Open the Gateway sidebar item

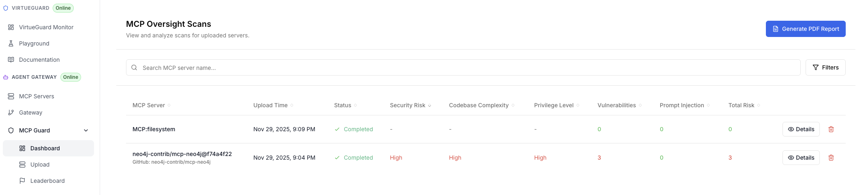pos(30,113)
